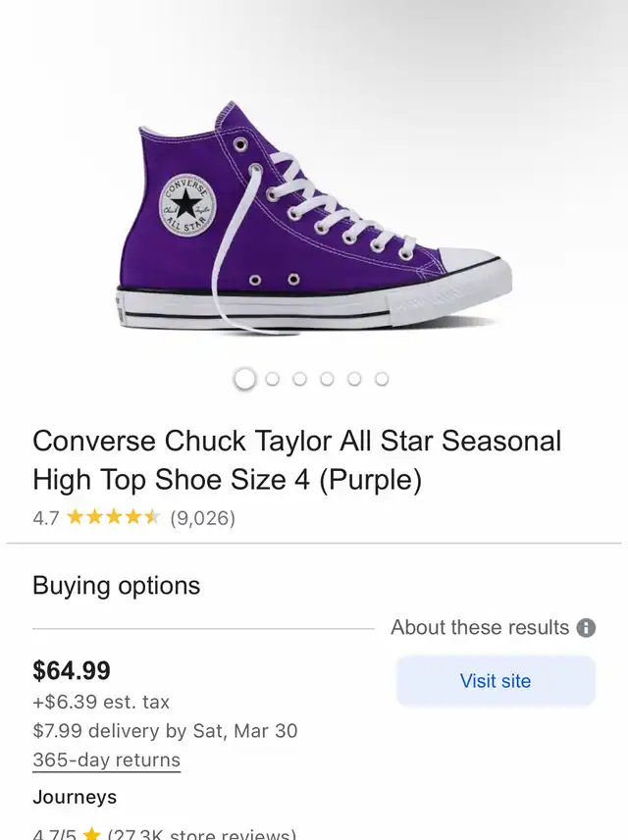This screenshot has width=628, height=840.
Task: Click the Buying options heading
Action: coord(116,586)
